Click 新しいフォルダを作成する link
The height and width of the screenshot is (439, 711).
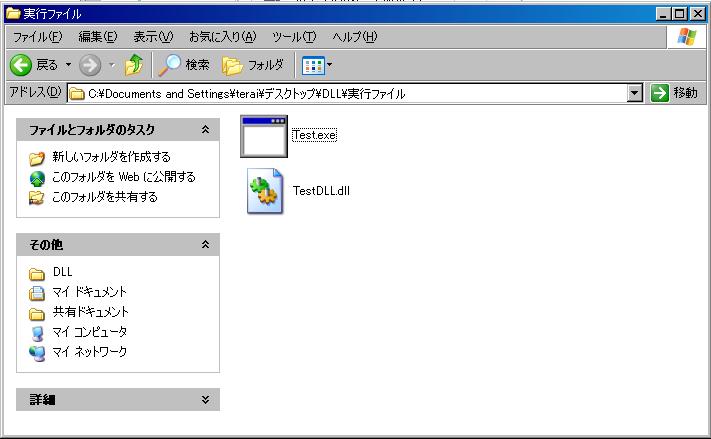[111, 157]
